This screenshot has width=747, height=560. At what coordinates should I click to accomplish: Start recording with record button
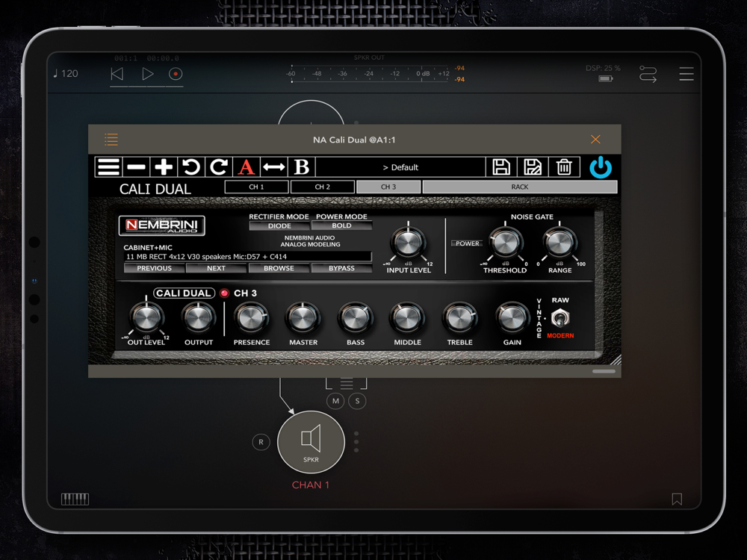pos(176,74)
